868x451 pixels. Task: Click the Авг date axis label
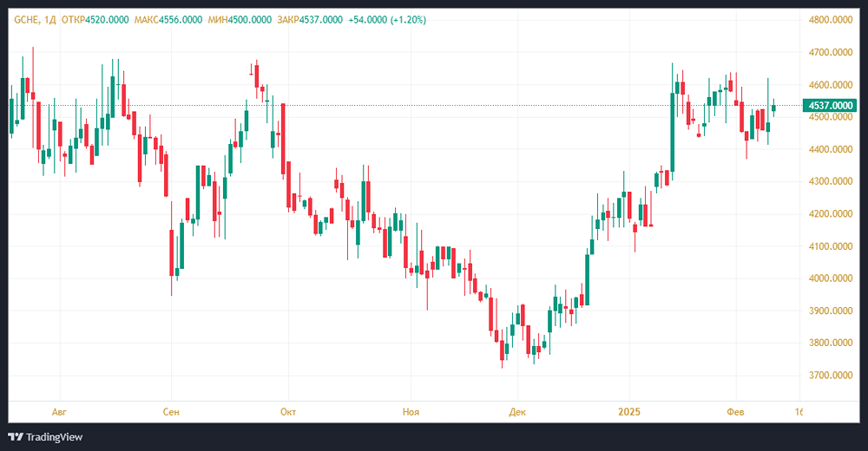point(59,412)
